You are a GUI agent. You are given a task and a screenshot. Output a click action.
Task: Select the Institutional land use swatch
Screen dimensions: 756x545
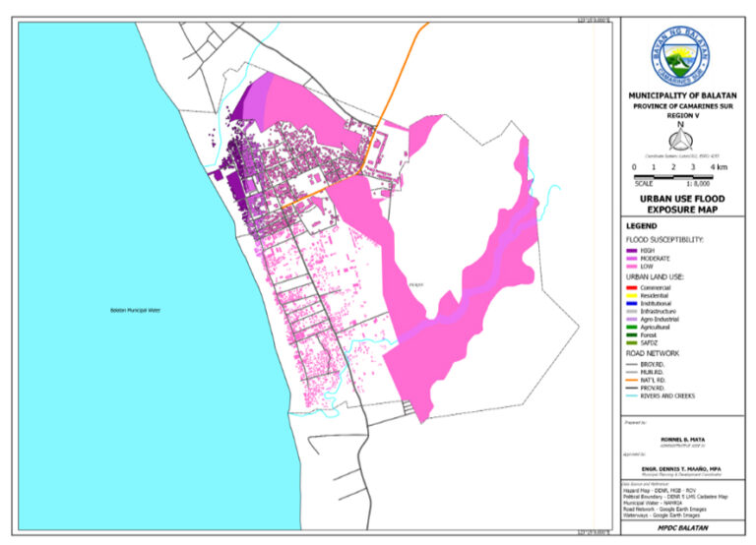point(632,303)
